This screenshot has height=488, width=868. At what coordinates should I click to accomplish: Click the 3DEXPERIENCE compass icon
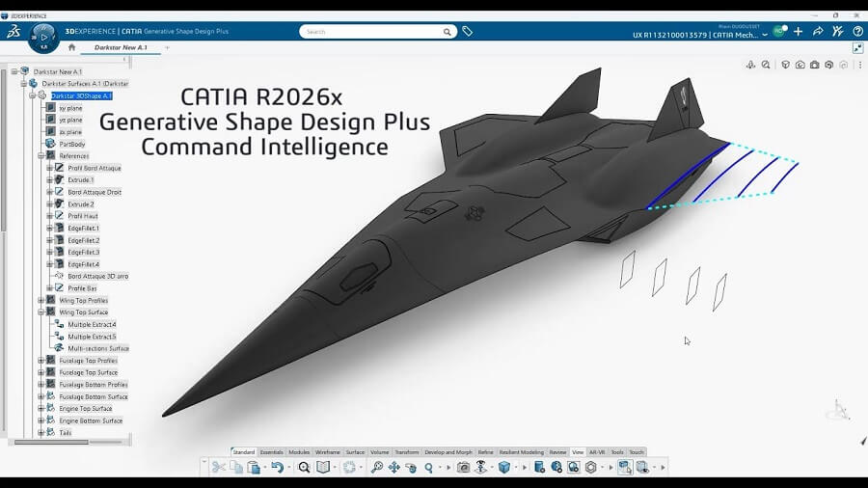[43, 38]
